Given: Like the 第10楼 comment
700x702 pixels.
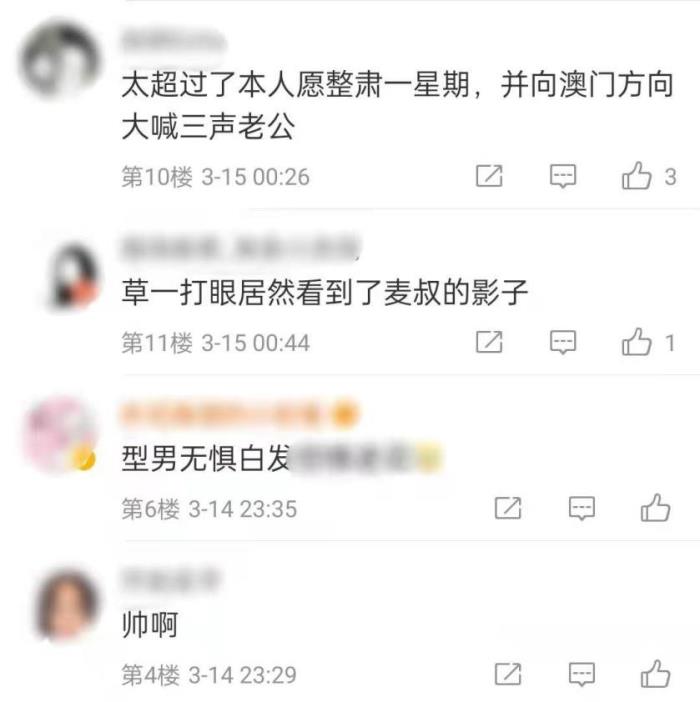Looking at the screenshot, I should click(636, 176).
